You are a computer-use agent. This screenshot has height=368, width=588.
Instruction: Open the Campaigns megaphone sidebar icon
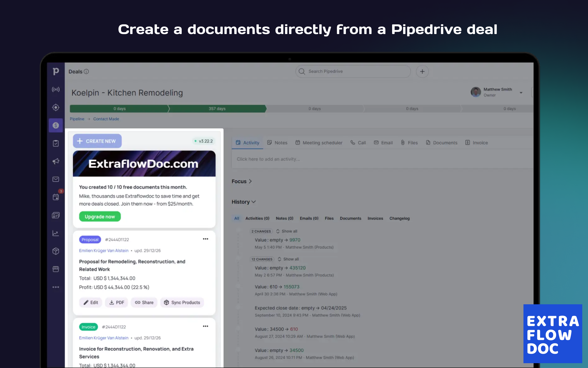tap(56, 161)
